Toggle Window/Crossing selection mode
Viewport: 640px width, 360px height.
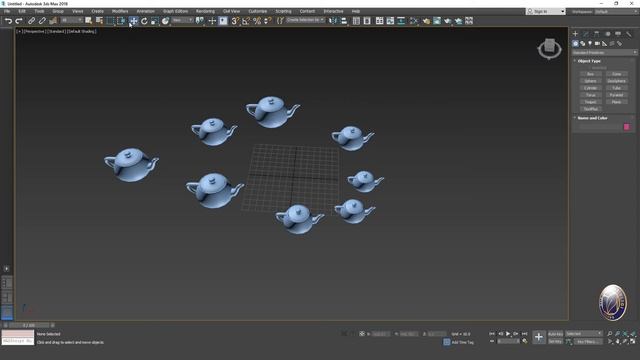tap(121, 21)
